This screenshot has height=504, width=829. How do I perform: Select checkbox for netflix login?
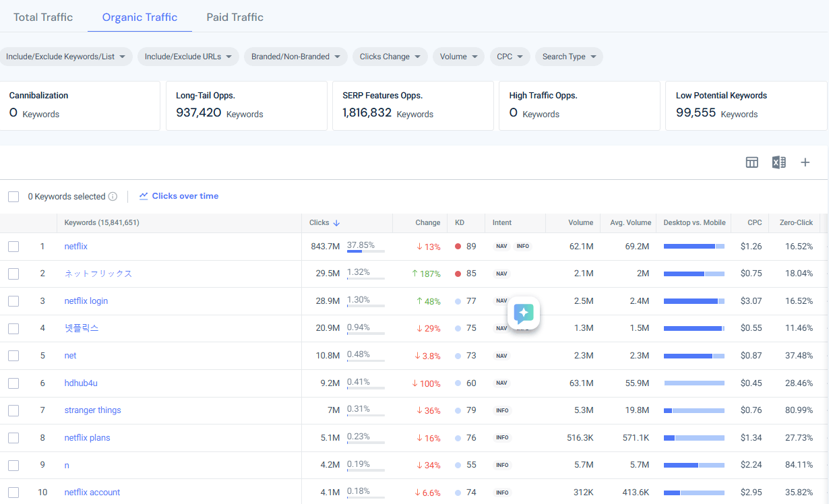click(13, 301)
